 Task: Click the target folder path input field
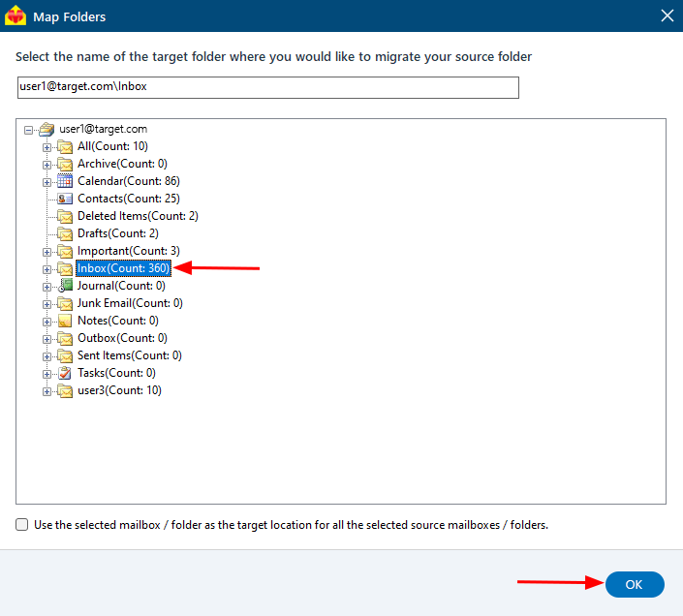pos(268,87)
